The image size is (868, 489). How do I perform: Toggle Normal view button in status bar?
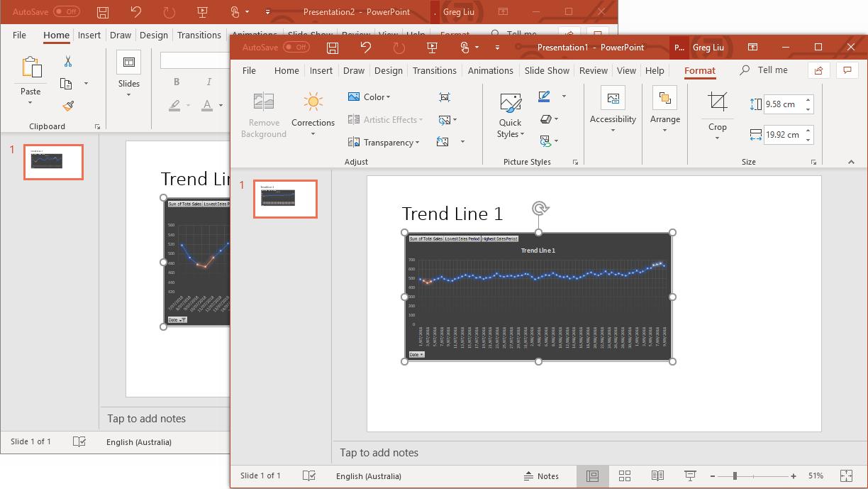592,476
